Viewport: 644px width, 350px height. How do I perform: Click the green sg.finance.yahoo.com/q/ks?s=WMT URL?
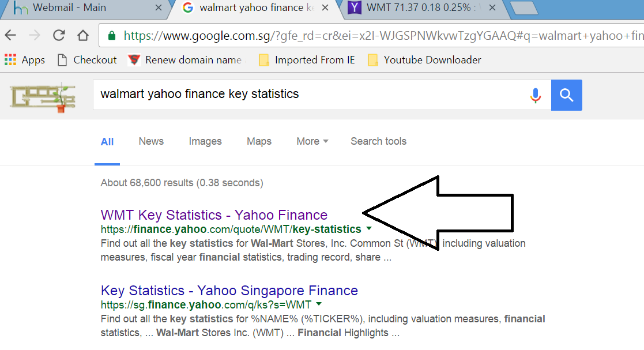(x=206, y=305)
